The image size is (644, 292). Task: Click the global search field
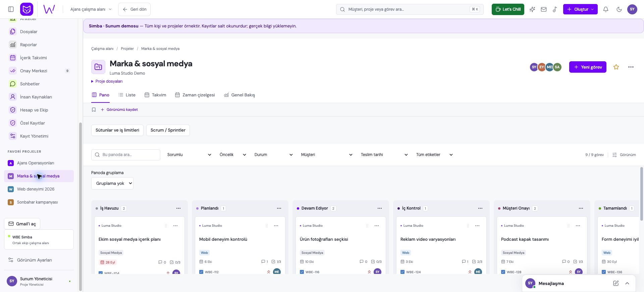pos(410,9)
